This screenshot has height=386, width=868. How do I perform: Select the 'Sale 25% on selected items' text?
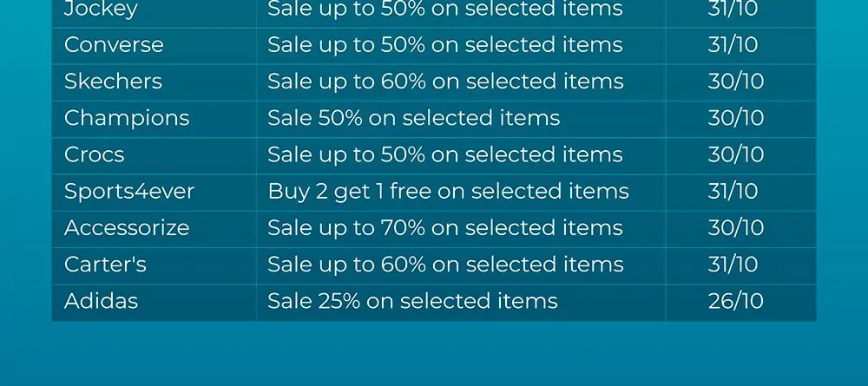pos(413,301)
